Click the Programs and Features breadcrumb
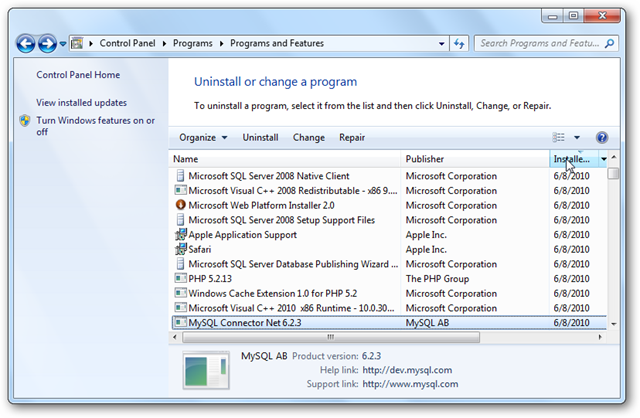The image size is (640, 418). pos(277,43)
